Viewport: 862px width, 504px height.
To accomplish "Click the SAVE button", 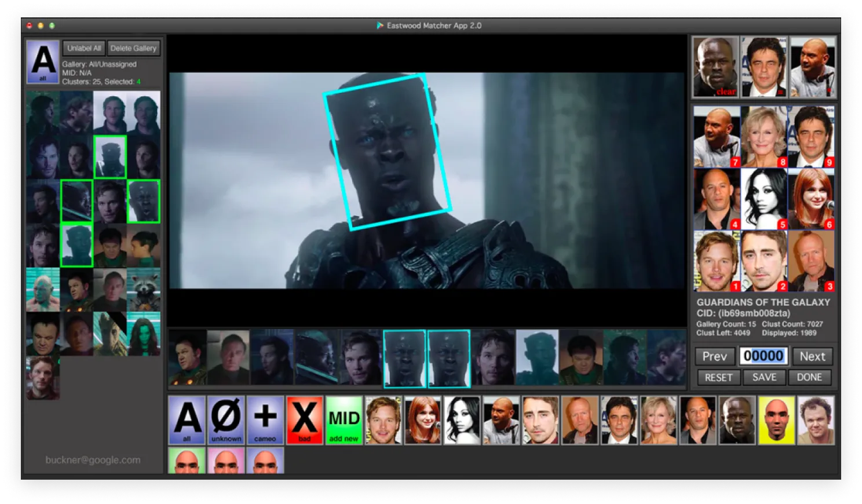I will 764,377.
